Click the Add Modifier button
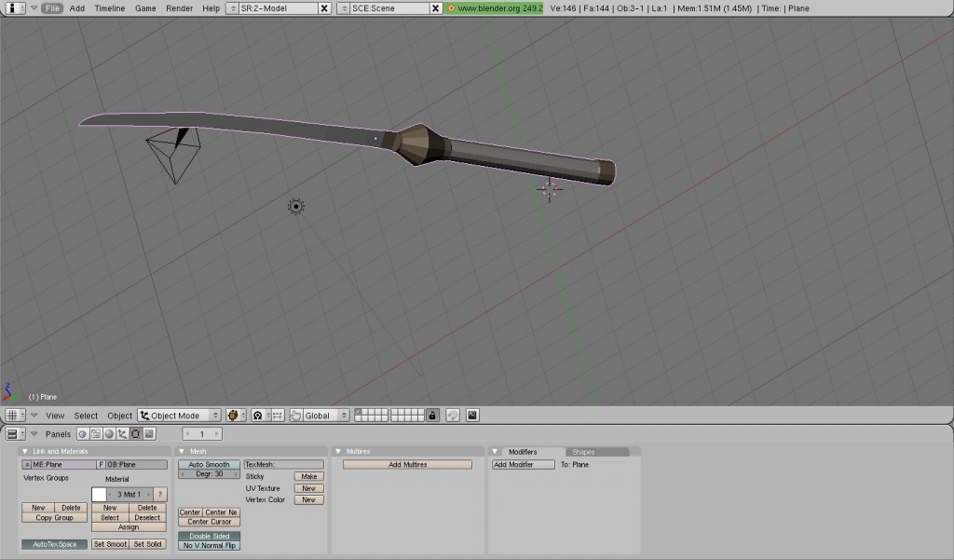The width and height of the screenshot is (954, 560). point(523,464)
